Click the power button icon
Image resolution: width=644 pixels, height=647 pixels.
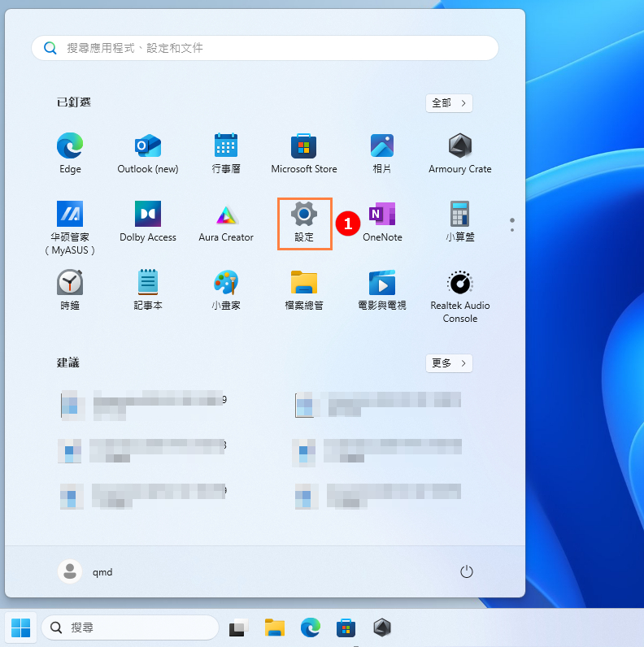click(467, 571)
